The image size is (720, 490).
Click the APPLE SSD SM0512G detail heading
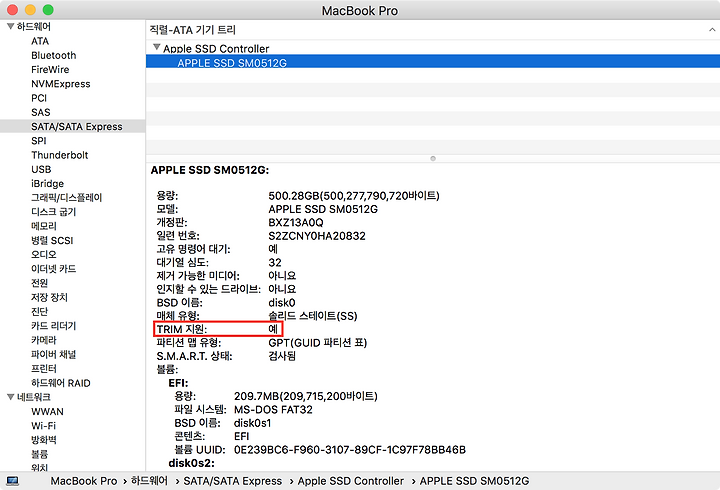pyautogui.click(x=210, y=170)
